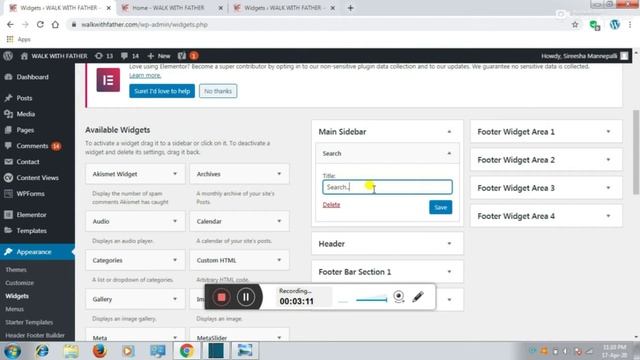The height and width of the screenshot is (360, 640).
Task: Follow the Learn more link
Action: pyautogui.click(x=145, y=76)
